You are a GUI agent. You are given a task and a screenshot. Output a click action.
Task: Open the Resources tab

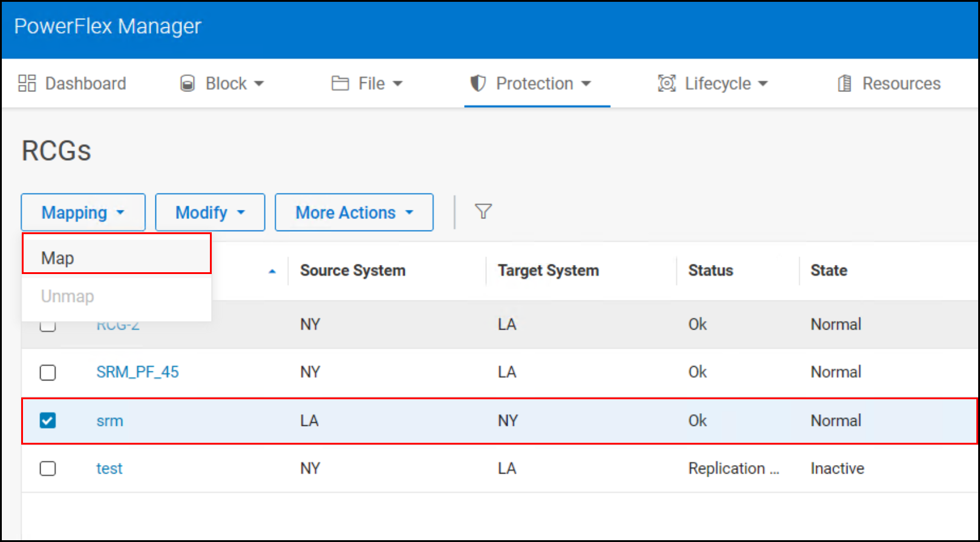[889, 83]
